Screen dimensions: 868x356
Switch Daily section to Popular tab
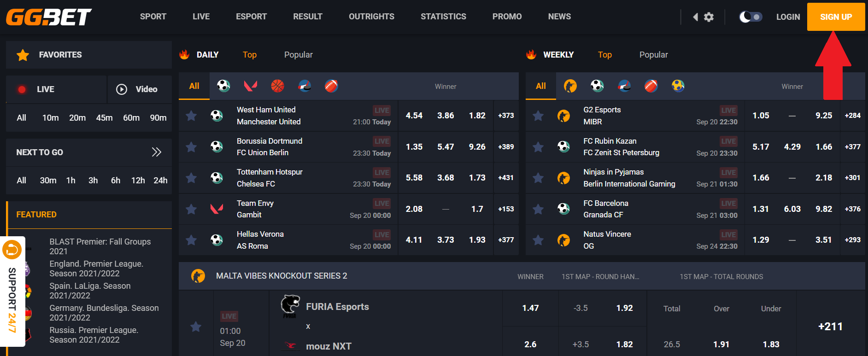pos(299,55)
